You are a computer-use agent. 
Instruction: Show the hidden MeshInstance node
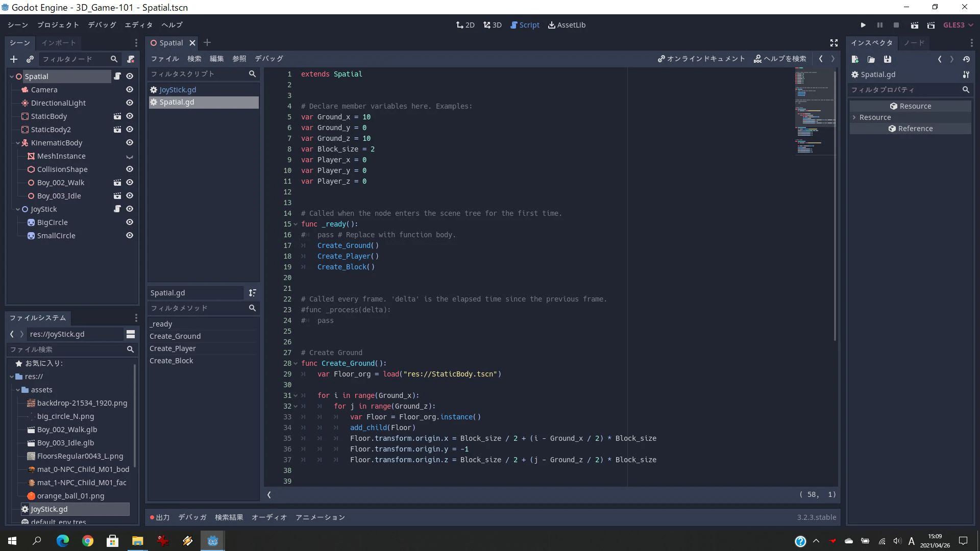[x=130, y=156]
